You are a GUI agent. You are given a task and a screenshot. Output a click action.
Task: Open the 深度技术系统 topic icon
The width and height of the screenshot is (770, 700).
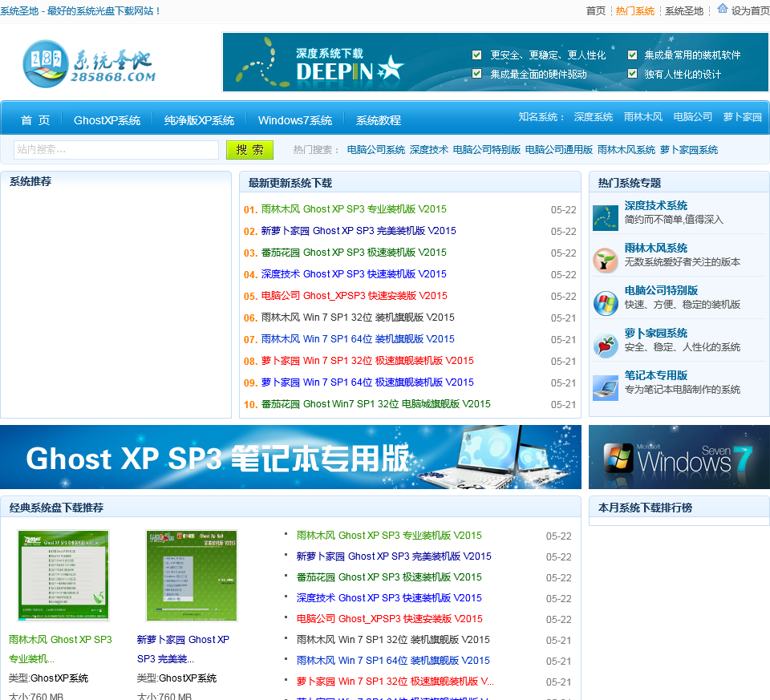(605, 218)
